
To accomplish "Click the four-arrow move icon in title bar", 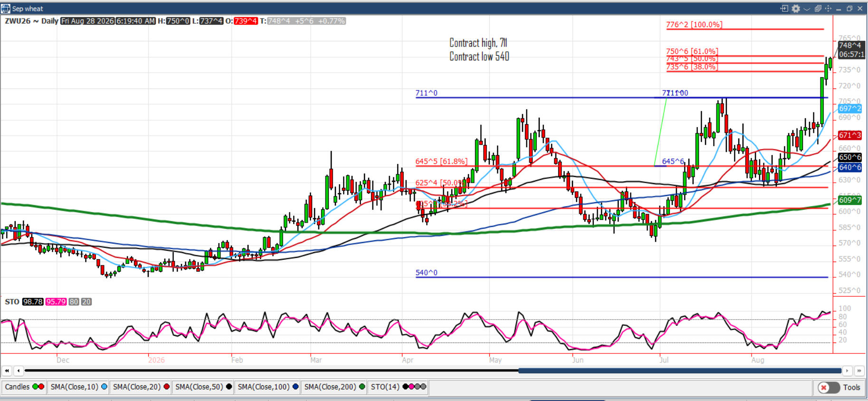I will click(x=828, y=9).
